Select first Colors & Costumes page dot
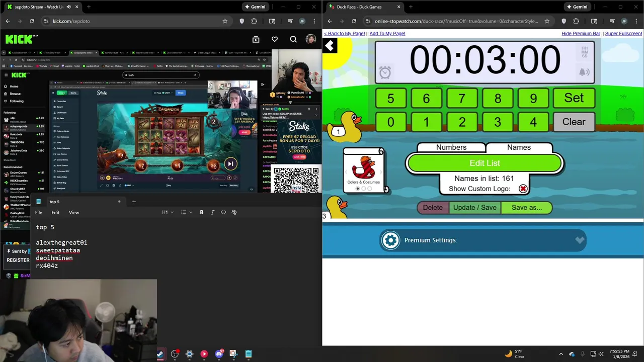Image resolution: width=644 pixels, height=362 pixels. (x=358, y=189)
